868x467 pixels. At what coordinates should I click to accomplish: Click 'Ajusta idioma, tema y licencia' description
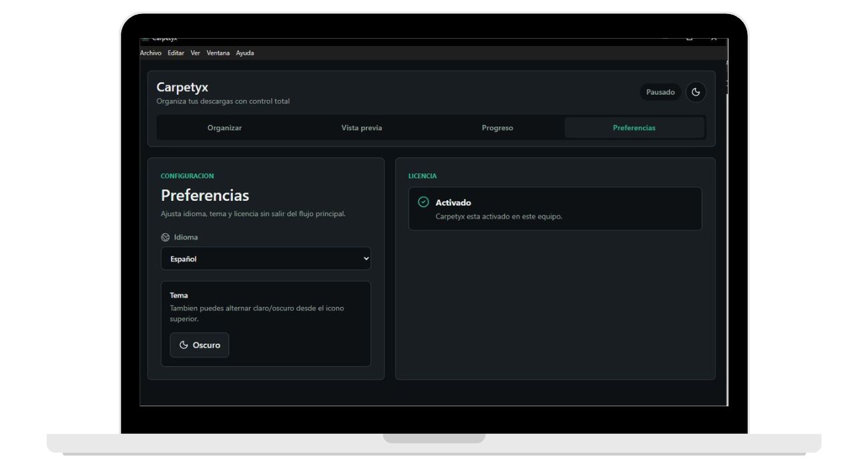click(253, 214)
